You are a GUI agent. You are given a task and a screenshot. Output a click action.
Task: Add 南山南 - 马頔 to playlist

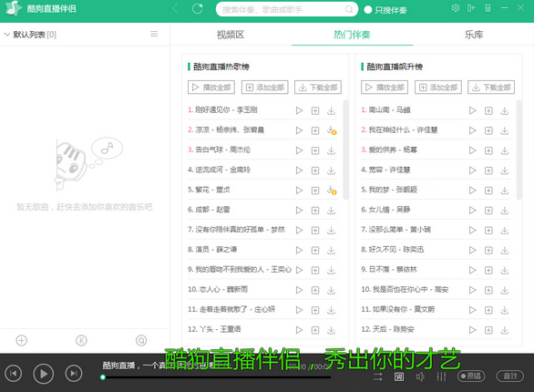[x=488, y=110]
